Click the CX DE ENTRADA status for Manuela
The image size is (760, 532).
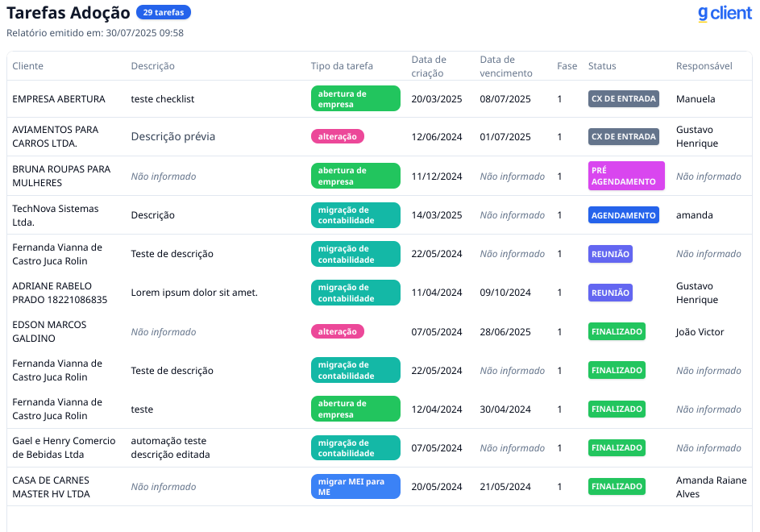[623, 98]
